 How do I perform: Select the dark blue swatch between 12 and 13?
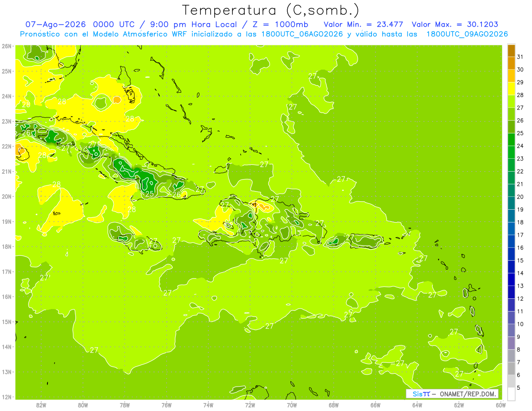pyautogui.click(x=511, y=292)
